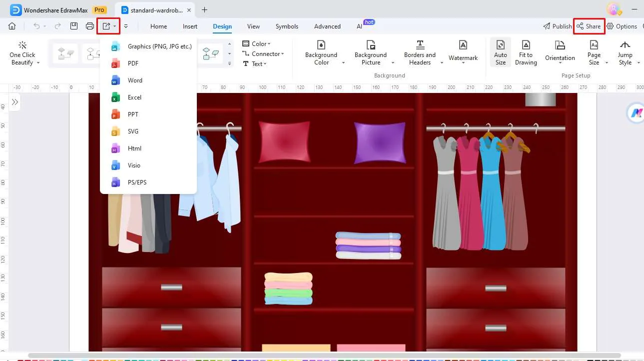Click the Home house icon in toolbar
644x361 pixels.
12,26
